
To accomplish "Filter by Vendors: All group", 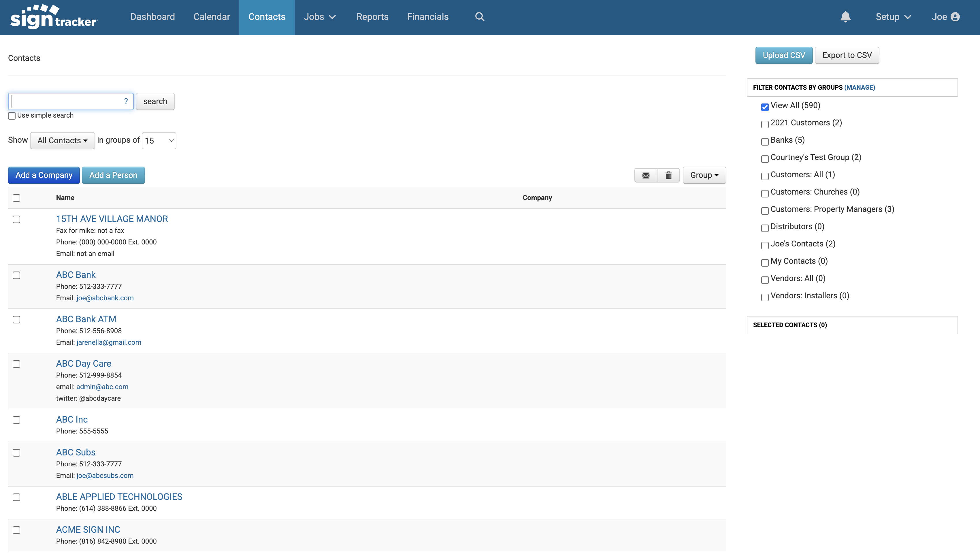I will [x=765, y=280].
